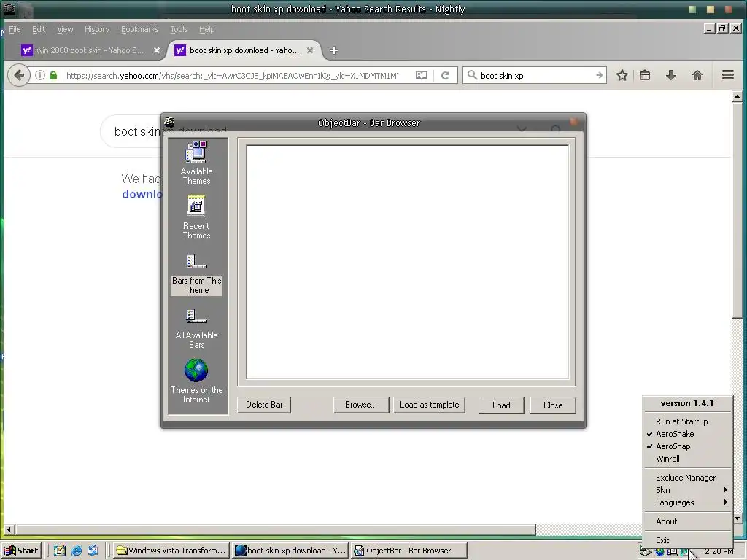Submit search with the go arrow
This screenshot has height=560, width=747.
599,75
